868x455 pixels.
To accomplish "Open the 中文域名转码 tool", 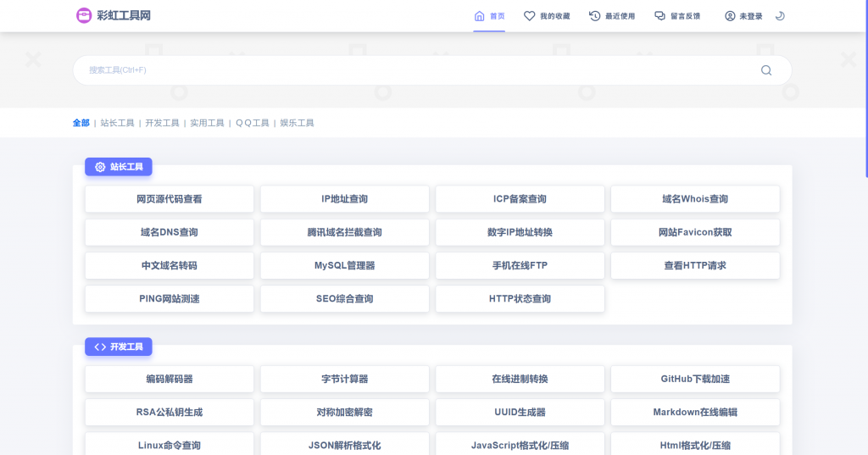I will (170, 266).
